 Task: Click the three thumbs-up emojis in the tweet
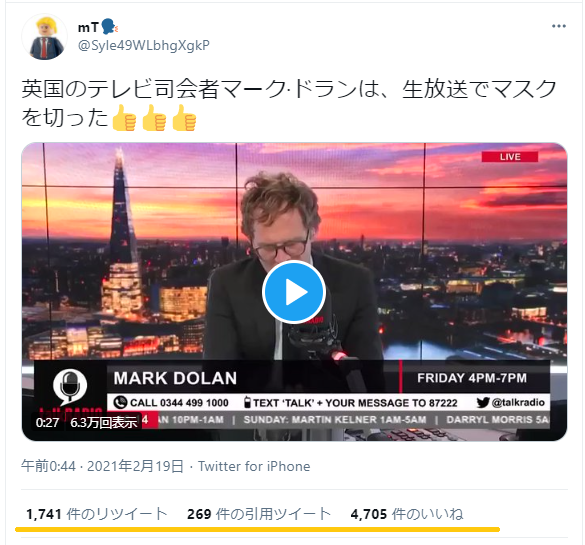154,118
